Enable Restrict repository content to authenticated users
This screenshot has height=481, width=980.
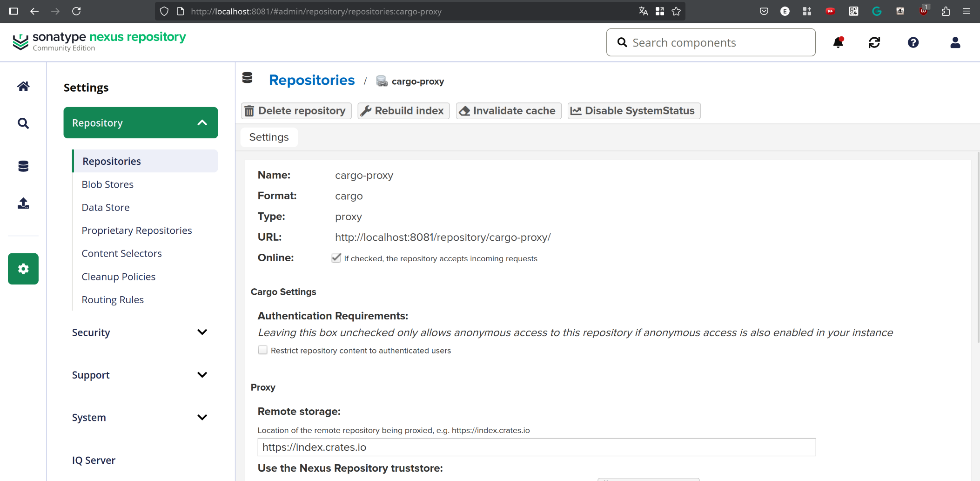263,350
